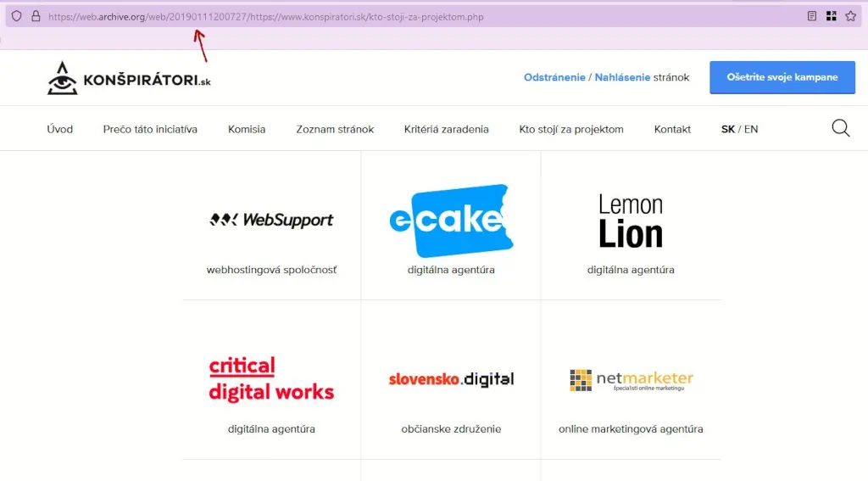Open the Kontakt menu item
Screen dimensions: 868x481
[x=672, y=129]
